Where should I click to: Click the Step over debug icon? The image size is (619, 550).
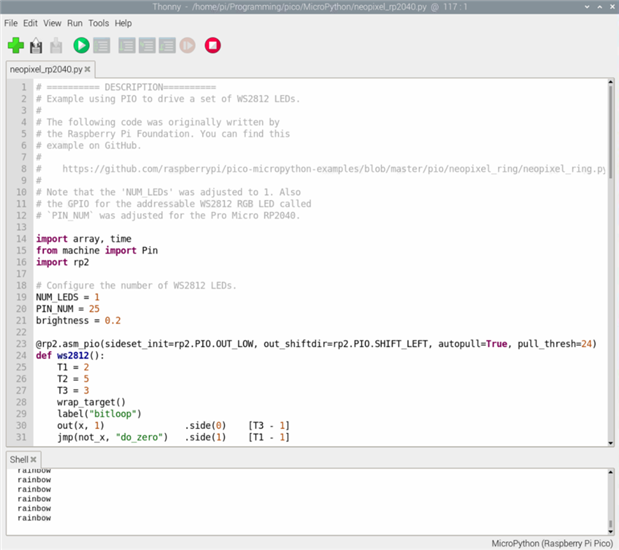[x=127, y=45]
